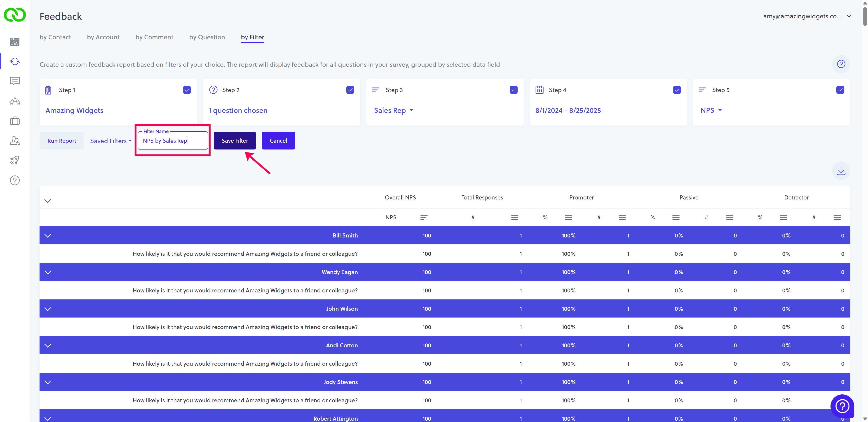Collapse the Andi Cotton row
The image size is (868, 422).
(x=48, y=345)
